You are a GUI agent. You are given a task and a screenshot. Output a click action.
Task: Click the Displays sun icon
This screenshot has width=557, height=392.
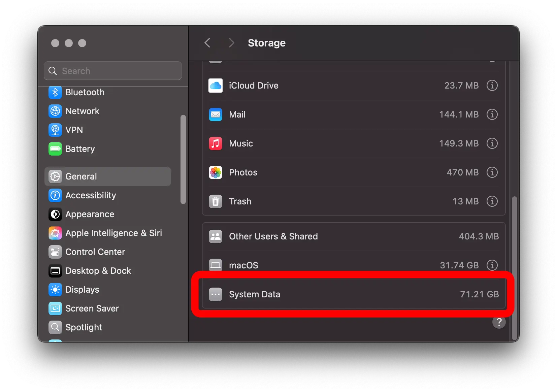coord(55,290)
